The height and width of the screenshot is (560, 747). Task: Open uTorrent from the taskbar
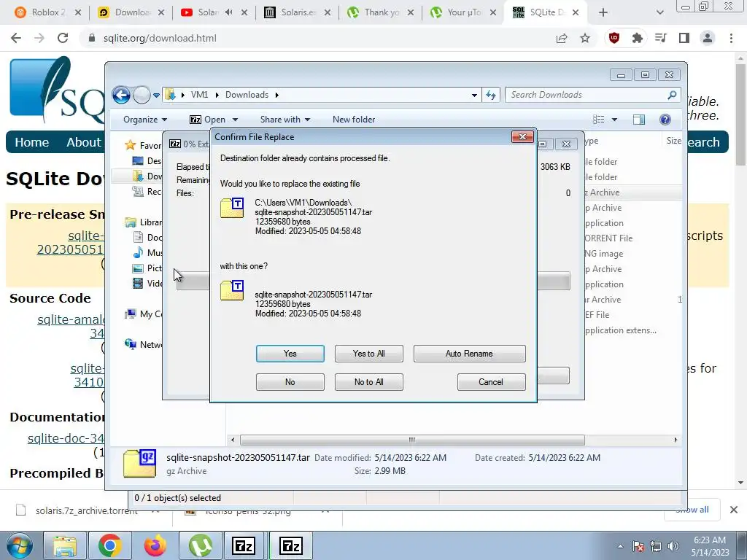[201, 545]
